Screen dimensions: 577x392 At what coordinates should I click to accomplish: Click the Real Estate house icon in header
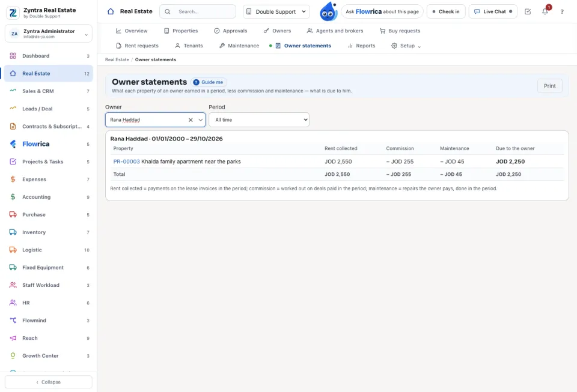(111, 11)
